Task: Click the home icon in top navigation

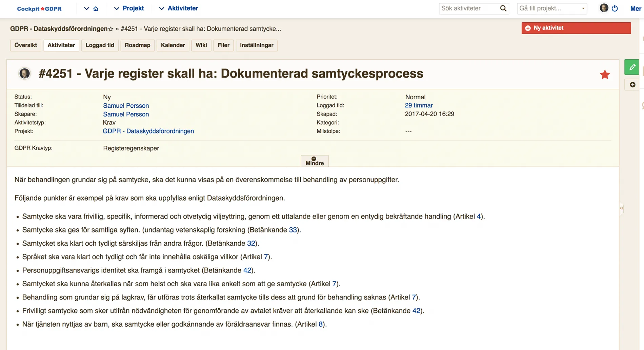Action: click(x=96, y=8)
